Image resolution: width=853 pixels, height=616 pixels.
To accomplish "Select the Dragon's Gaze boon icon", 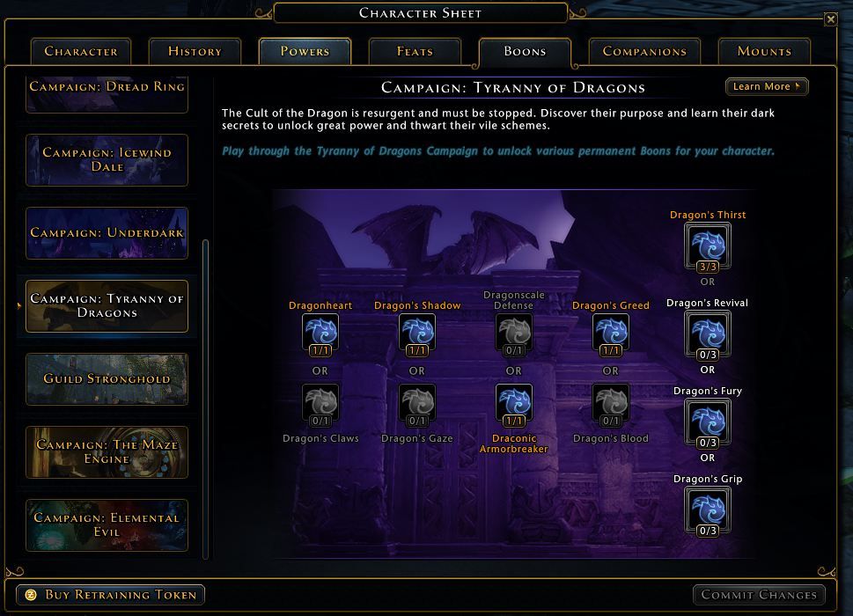I will (417, 403).
